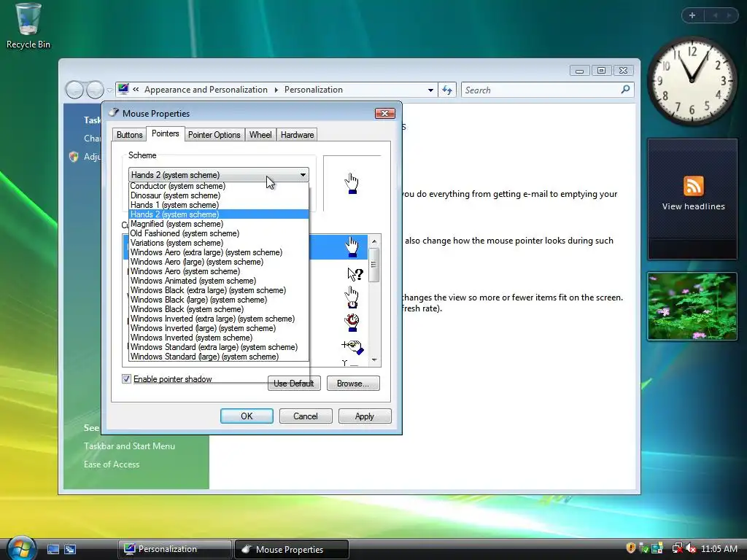Click the Windows Sidebar tray icon
The height and width of the screenshot is (560, 747).
[x=657, y=548]
